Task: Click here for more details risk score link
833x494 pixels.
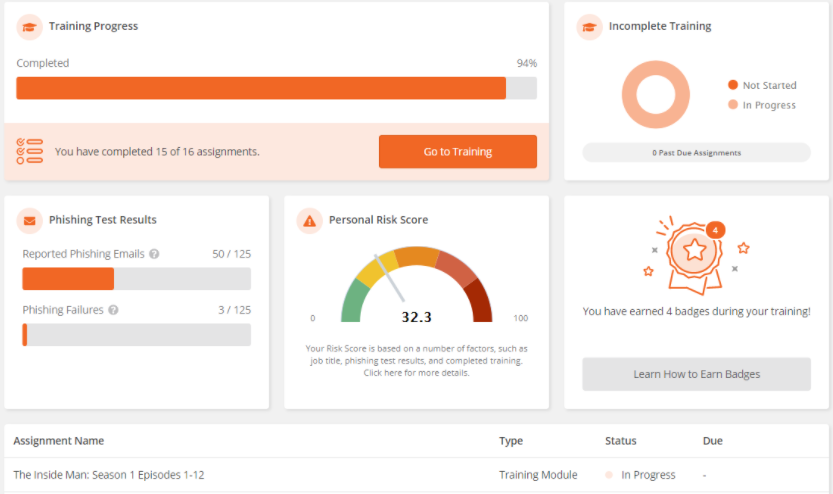Action: [x=416, y=373]
